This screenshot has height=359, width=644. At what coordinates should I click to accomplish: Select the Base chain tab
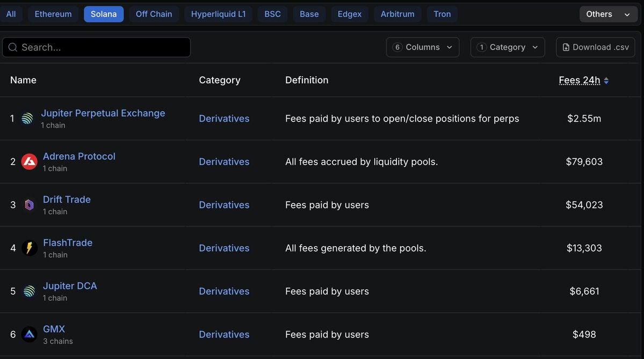tap(309, 14)
